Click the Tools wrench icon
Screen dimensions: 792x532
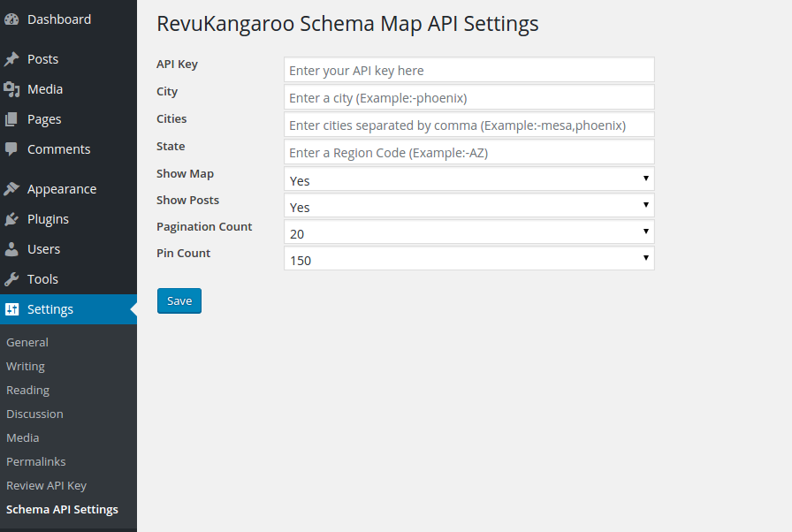(x=11, y=278)
